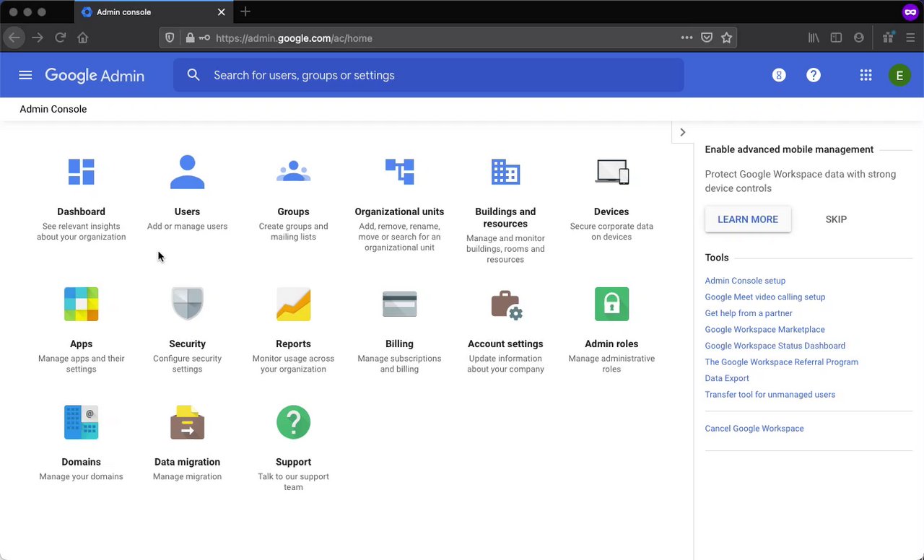The width and height of the screenshot is (924, 560).
Task: Open the Admin roles lock icon
Action: 611,304
